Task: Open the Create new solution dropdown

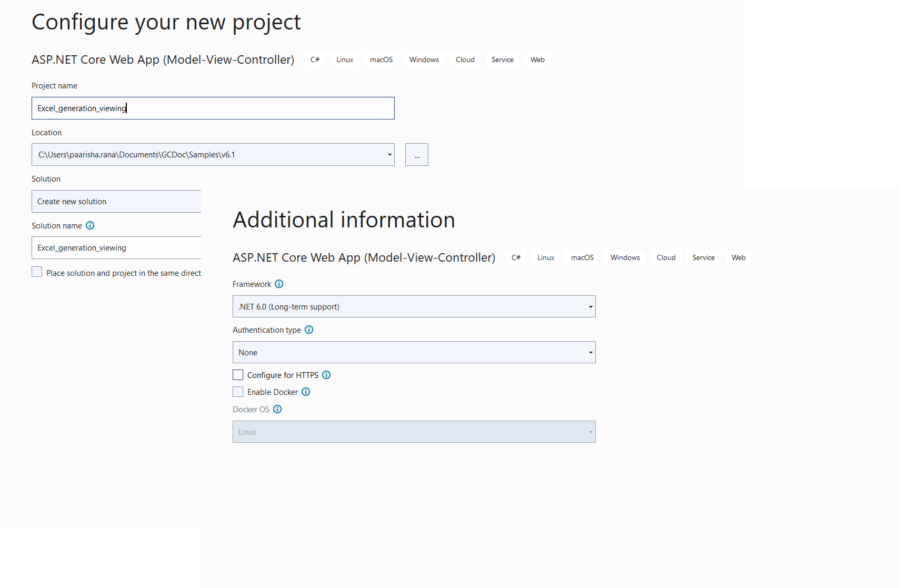Action: 116,202
